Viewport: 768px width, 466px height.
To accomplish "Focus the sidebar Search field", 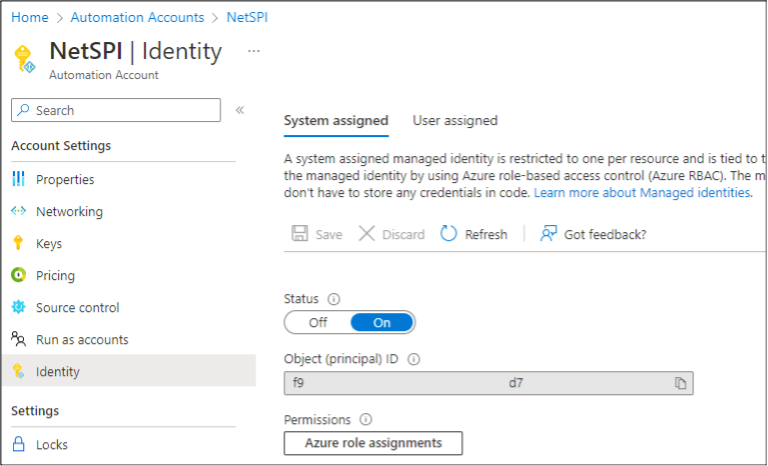I will tap(116, 110).
